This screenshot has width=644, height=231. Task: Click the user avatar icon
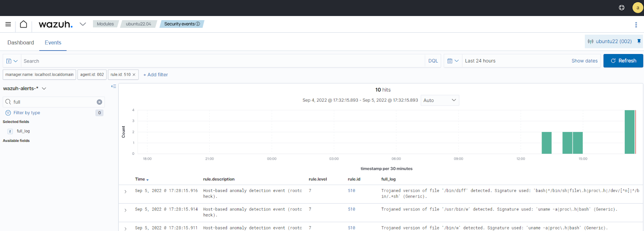(x=638, y=8)
